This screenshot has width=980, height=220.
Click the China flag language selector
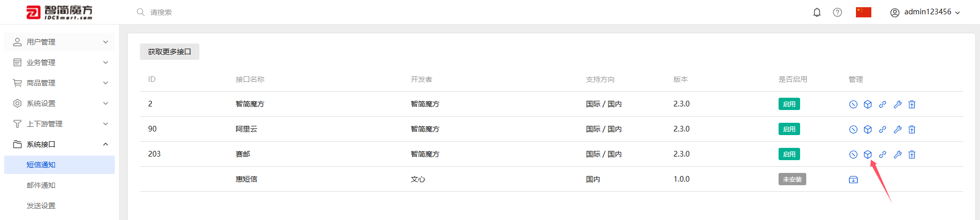pyautogui.click(x=864, y=12)
